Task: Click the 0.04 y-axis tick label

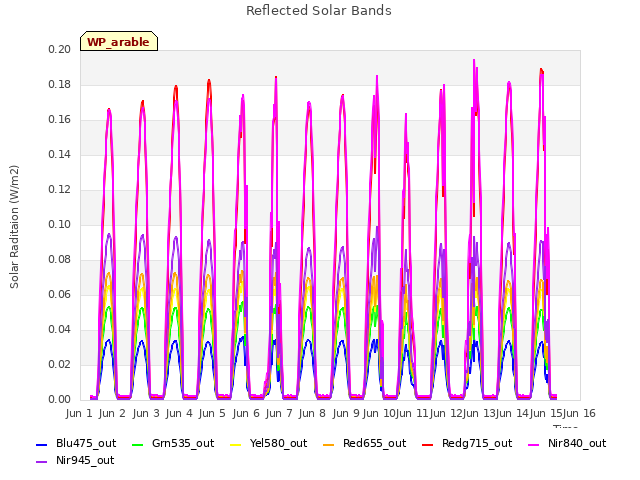Action: tap(60, 329)
